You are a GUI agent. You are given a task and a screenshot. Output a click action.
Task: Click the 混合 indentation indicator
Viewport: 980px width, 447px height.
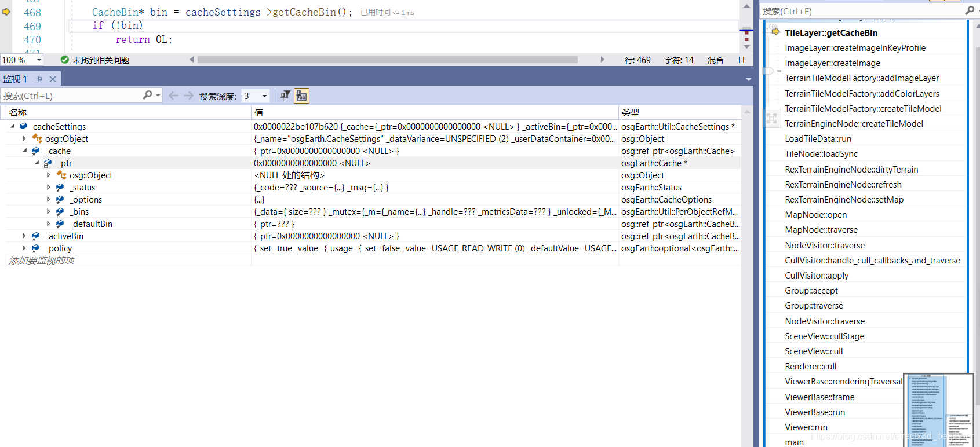[715, 60]
